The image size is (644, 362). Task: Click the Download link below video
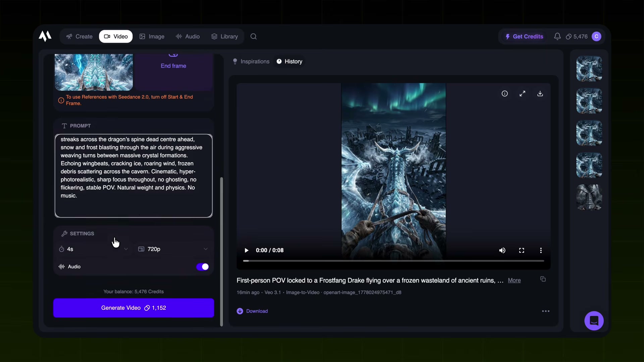tap(252, 311)
